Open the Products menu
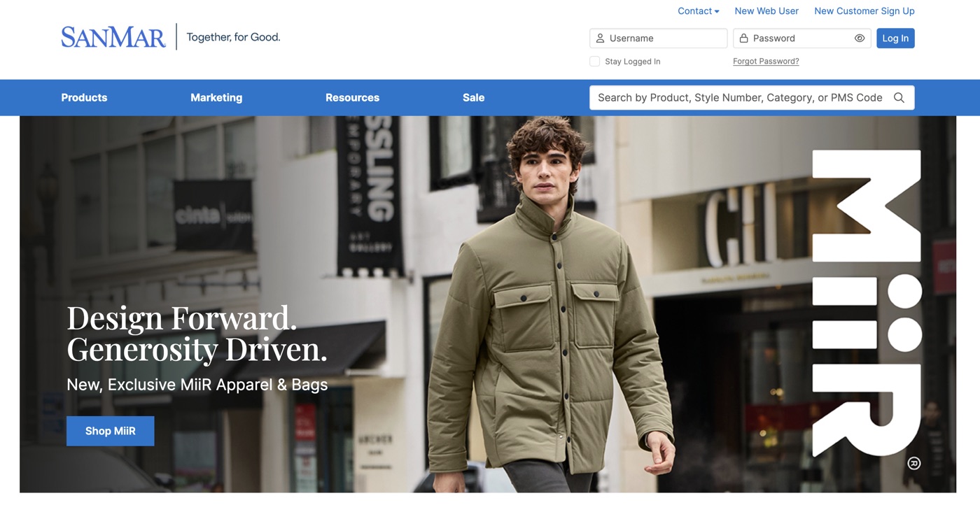 84,98
